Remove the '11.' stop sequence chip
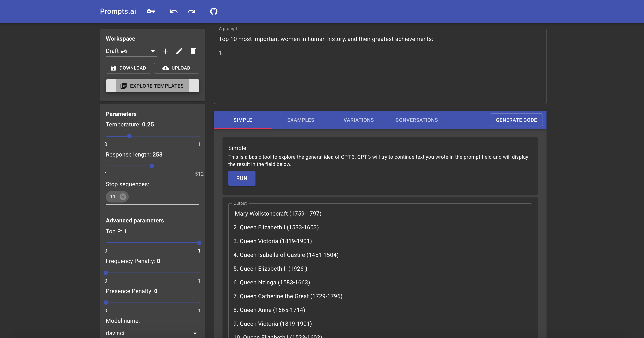The width and height of the screenshot is (644, 338). click(123, 197)
